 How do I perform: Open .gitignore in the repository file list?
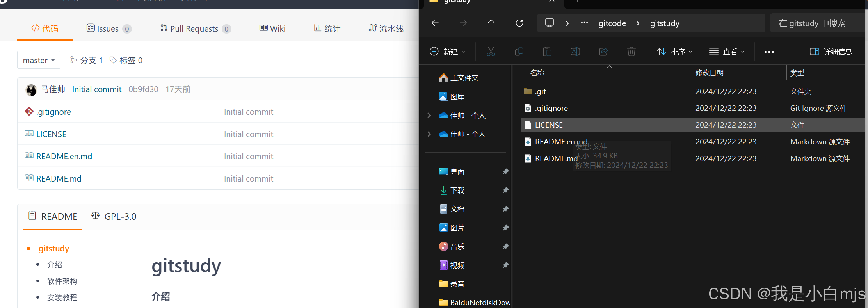click(x=54, y=112)
